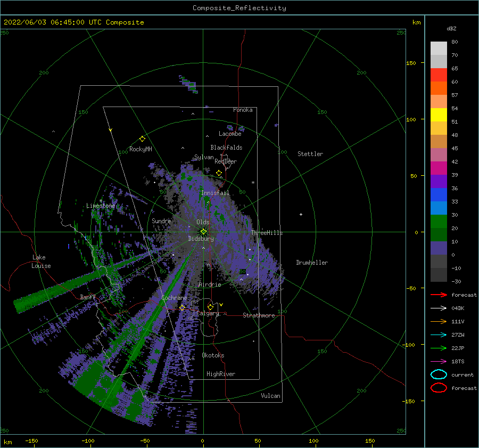Click the magenta 18TS arrow in legend
The width and height of the screenshot is (479, 448).
point(439,362)
